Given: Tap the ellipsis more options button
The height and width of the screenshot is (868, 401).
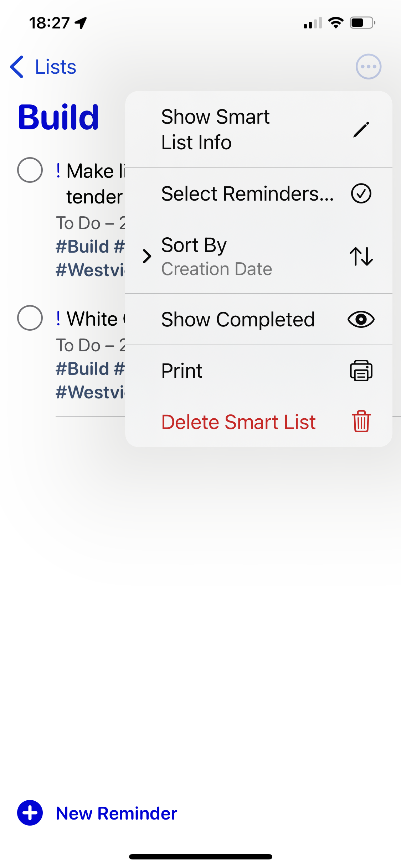Looking at the screenshot, I should 369,67.
